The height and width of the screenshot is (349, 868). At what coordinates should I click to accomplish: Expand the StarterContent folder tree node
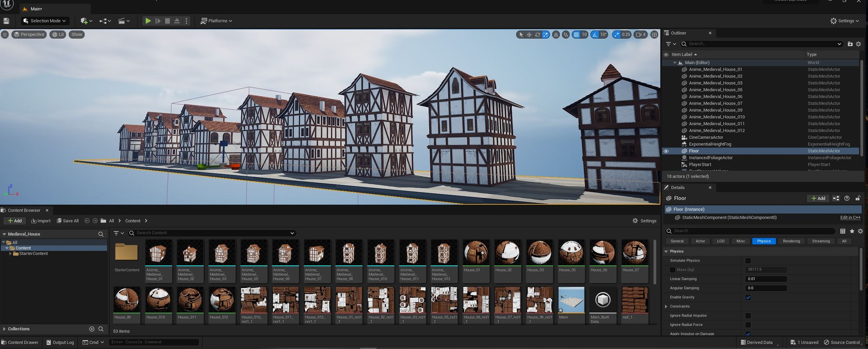coord(10,254)
